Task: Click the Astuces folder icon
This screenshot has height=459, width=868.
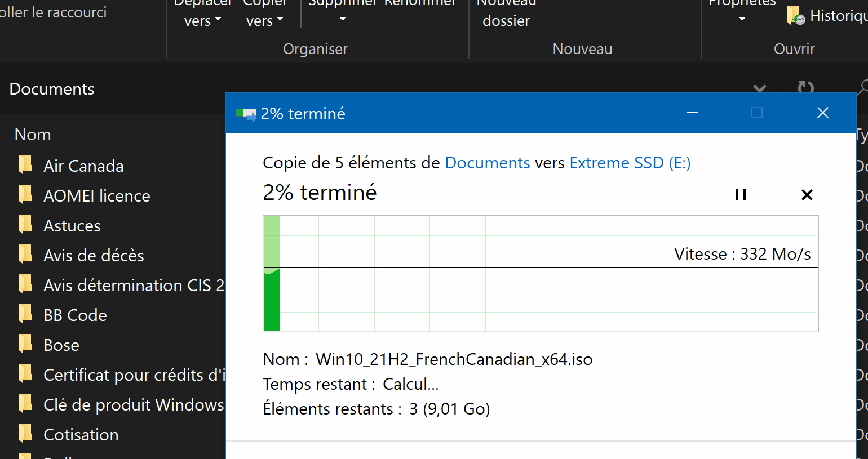Action: coord(25,225)
